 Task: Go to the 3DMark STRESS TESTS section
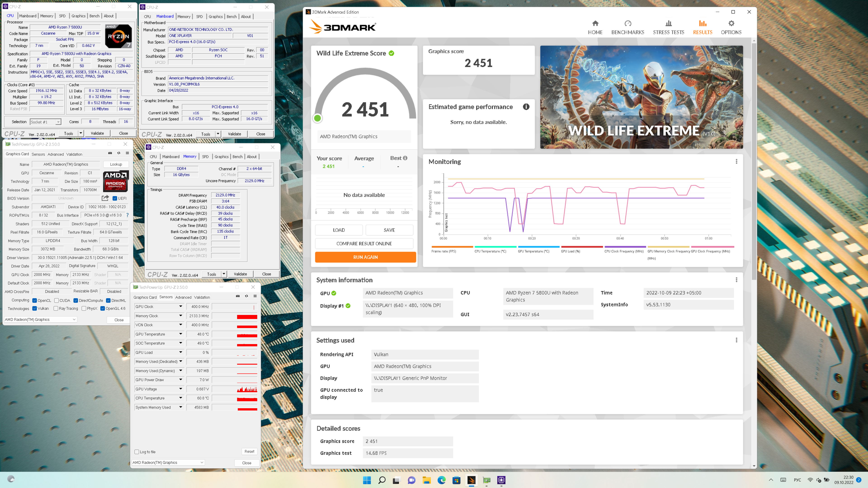click(669, 27)
